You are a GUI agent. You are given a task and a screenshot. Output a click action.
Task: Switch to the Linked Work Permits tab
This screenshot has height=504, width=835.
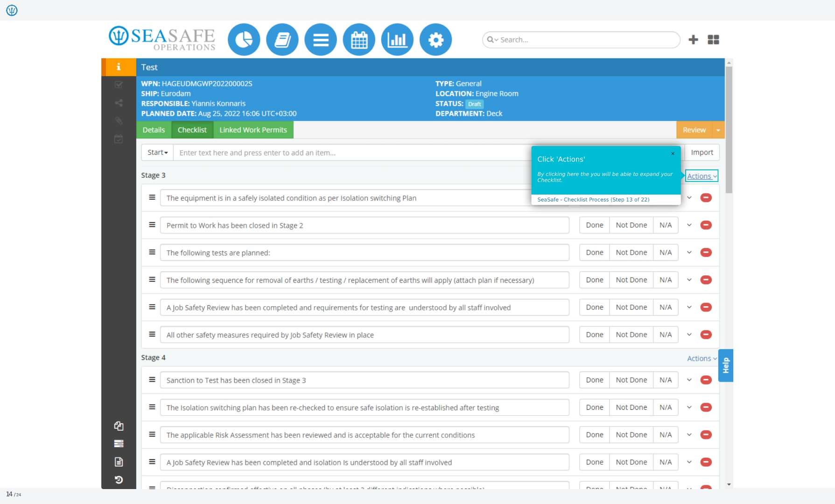point(253,130)
